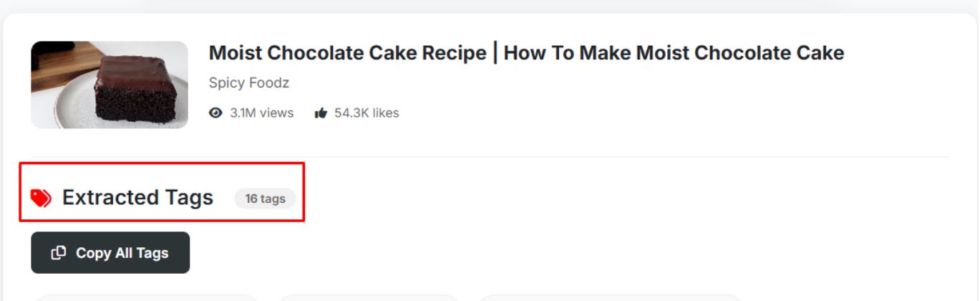Screen dimensions: 980x301
Task: Copy all tags using the dark button
Action: click(110, 252)
